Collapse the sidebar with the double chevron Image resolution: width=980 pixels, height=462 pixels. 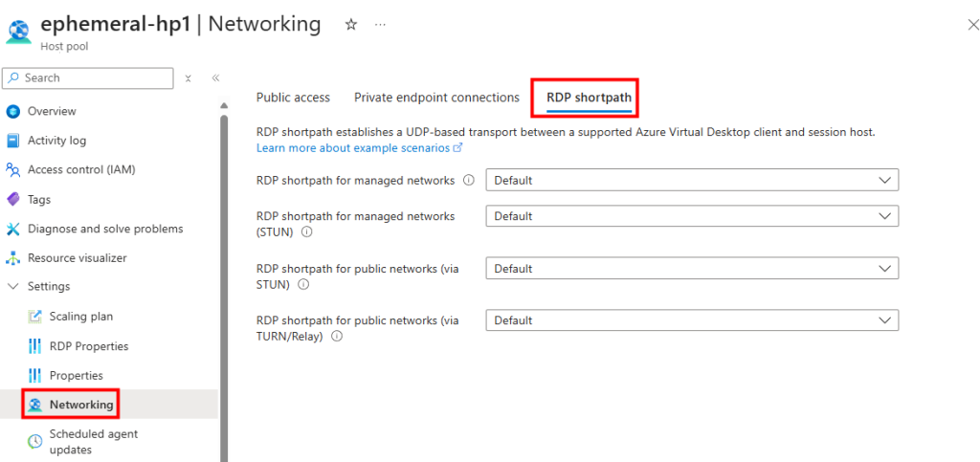click(x=215, y=78)
